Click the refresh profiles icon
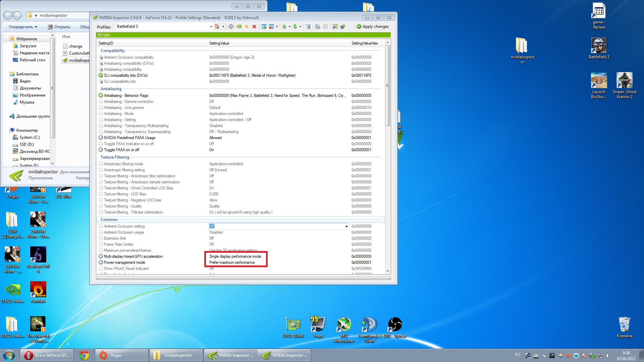The height and width of the screenshot is (362, 644). pyautogui.click(x=231, y=26)
